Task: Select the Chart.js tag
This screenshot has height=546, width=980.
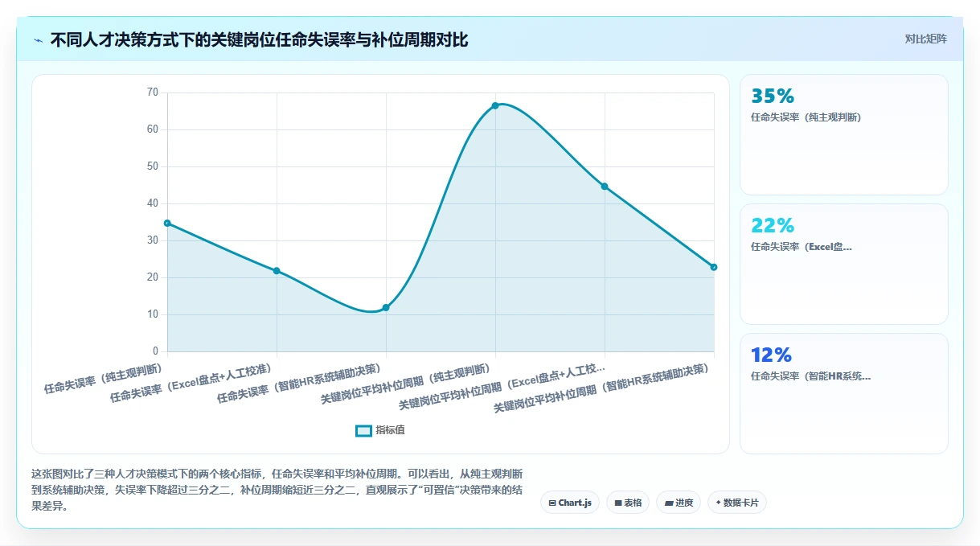Action: click(570, 503)
